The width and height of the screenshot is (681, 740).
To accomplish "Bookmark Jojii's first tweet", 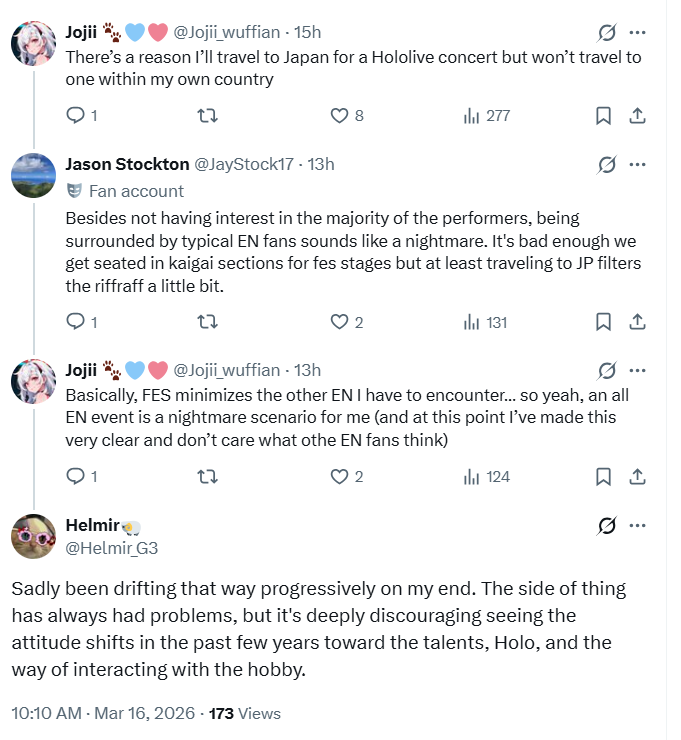I will pos(603,116).
